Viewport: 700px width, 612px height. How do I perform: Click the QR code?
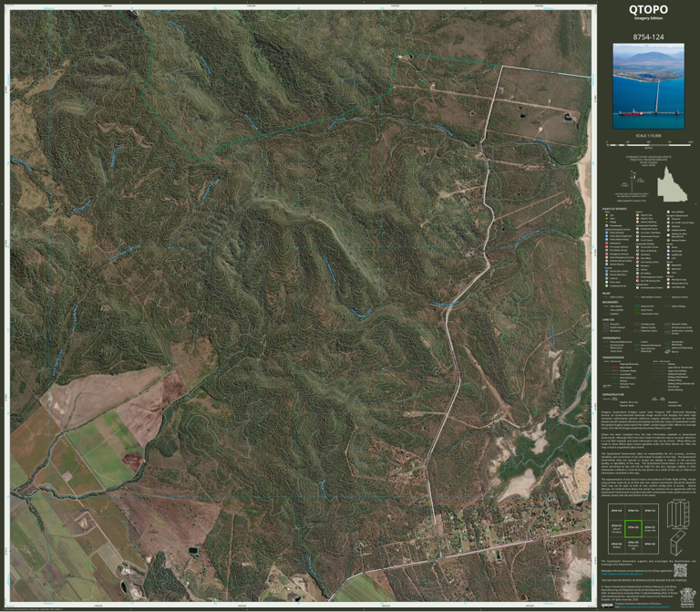tap(680, 570)
